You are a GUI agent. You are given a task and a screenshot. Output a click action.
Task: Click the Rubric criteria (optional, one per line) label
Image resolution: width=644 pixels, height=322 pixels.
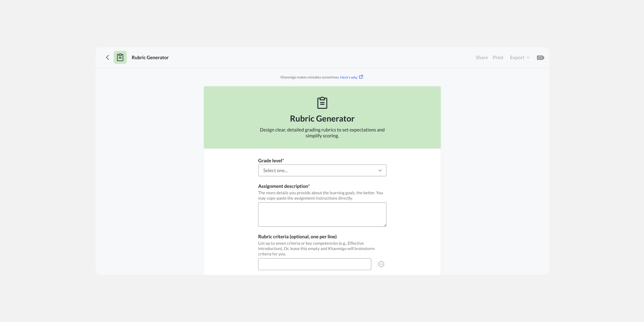[x=297, y=237]
